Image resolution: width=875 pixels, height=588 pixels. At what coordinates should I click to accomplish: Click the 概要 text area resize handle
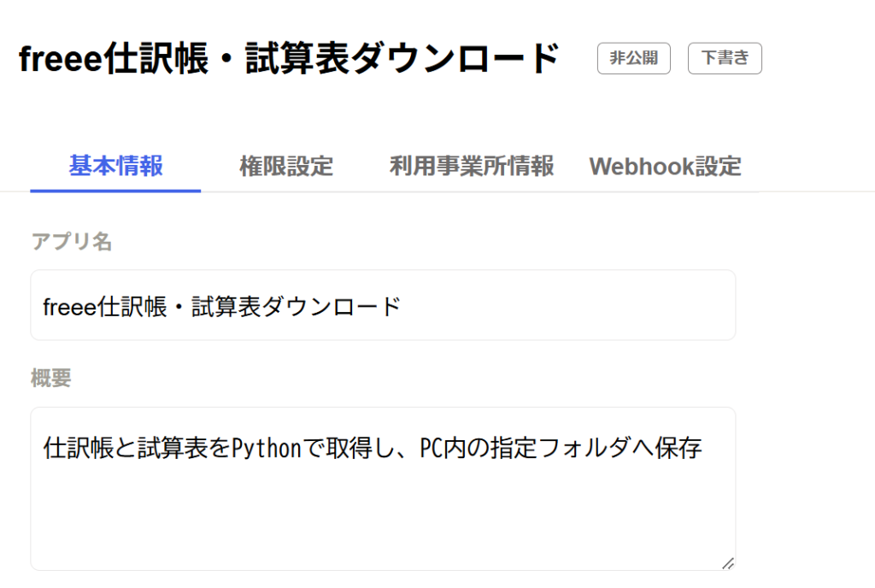coord(728,563)
